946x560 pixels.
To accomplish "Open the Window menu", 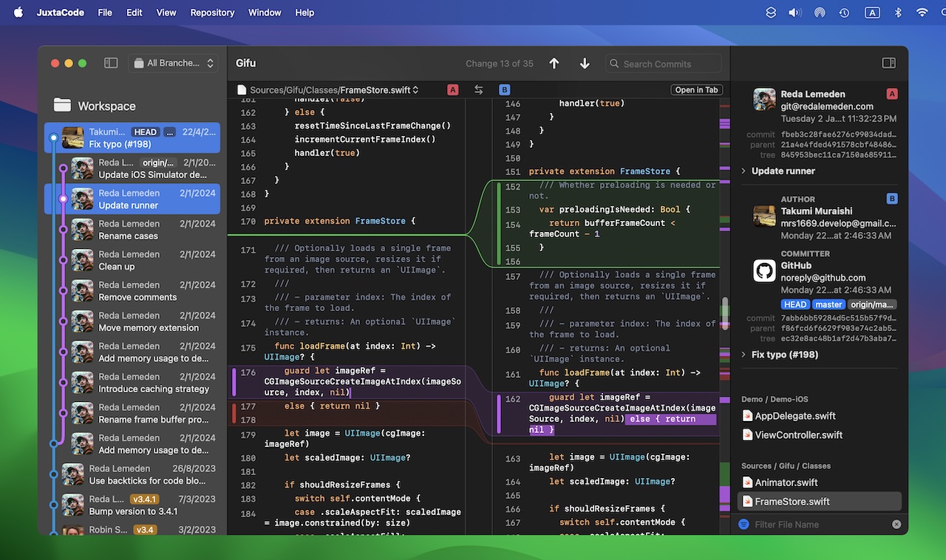I will 265,13.
